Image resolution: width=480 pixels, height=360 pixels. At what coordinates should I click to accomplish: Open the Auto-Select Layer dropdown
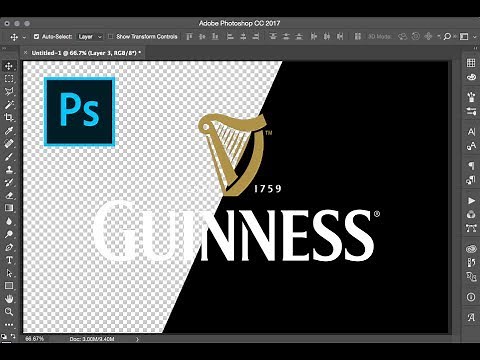tap(90, 37)
